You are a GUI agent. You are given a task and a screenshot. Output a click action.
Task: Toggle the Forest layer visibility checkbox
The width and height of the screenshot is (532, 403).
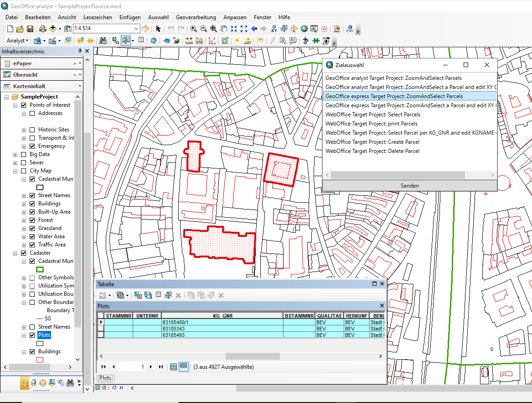tap(32, 220)
